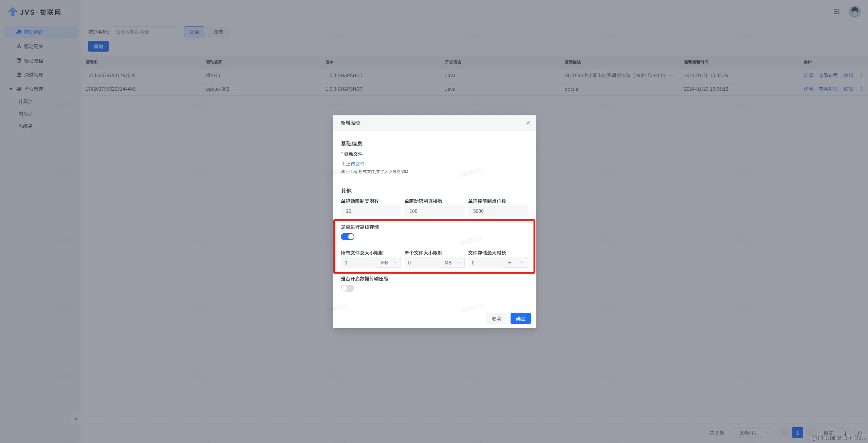Open the 20条/页 page size selector
This screenshot has width=868, height=443.
pos(751,433)
